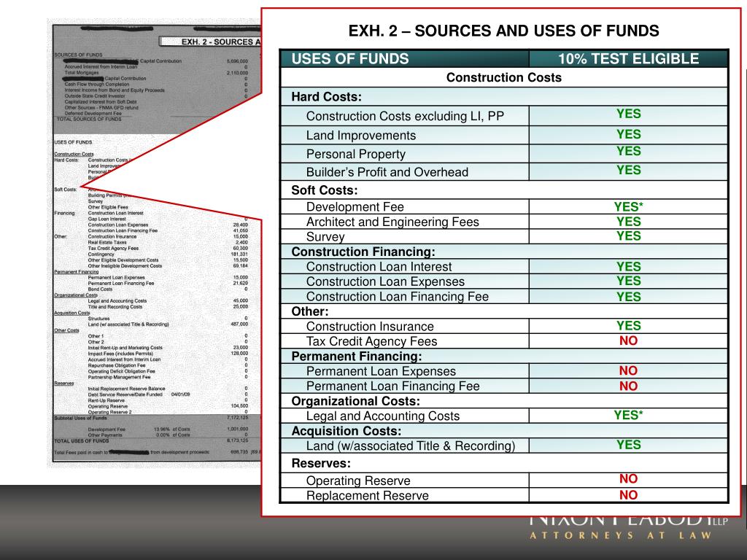Screen dimensions: 747x560
Task: Click the Construction Insurance row label
Action: click(x=370, y=327)
